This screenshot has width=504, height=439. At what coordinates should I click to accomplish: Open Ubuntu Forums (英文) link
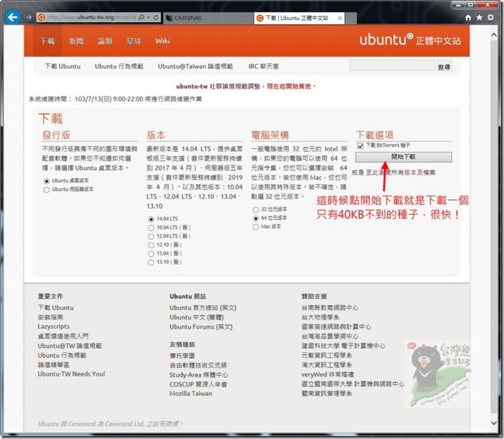201,327
